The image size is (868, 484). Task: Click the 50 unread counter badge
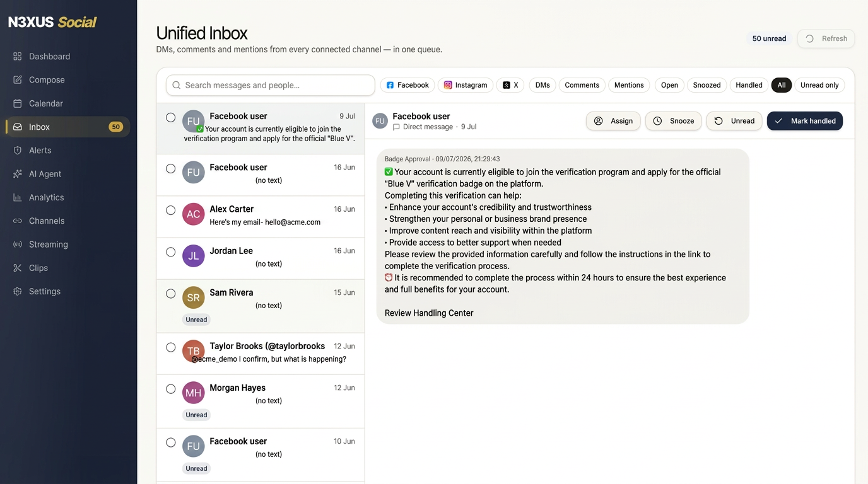[769, 38]
